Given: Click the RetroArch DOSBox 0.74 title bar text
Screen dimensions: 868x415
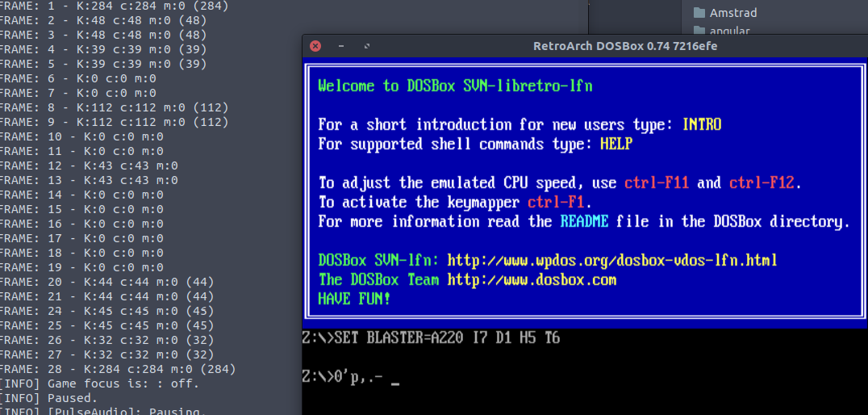Looking at the screenshot, I should (x=625, y=46).
